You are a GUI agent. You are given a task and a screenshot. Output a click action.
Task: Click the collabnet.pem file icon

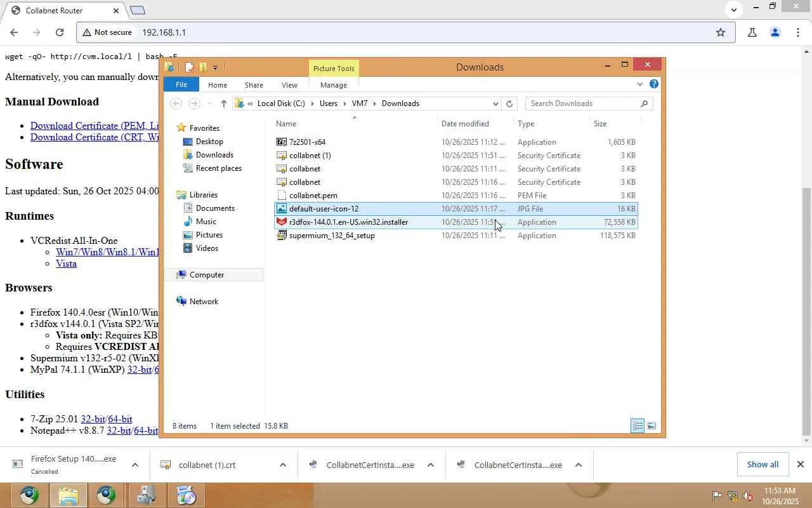coord(282,196)
